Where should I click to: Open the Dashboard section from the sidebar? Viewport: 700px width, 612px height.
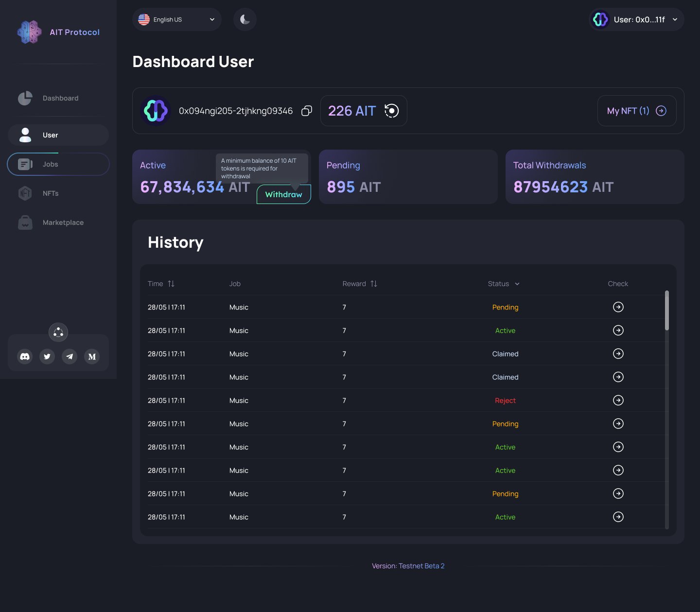click(58, 98)
